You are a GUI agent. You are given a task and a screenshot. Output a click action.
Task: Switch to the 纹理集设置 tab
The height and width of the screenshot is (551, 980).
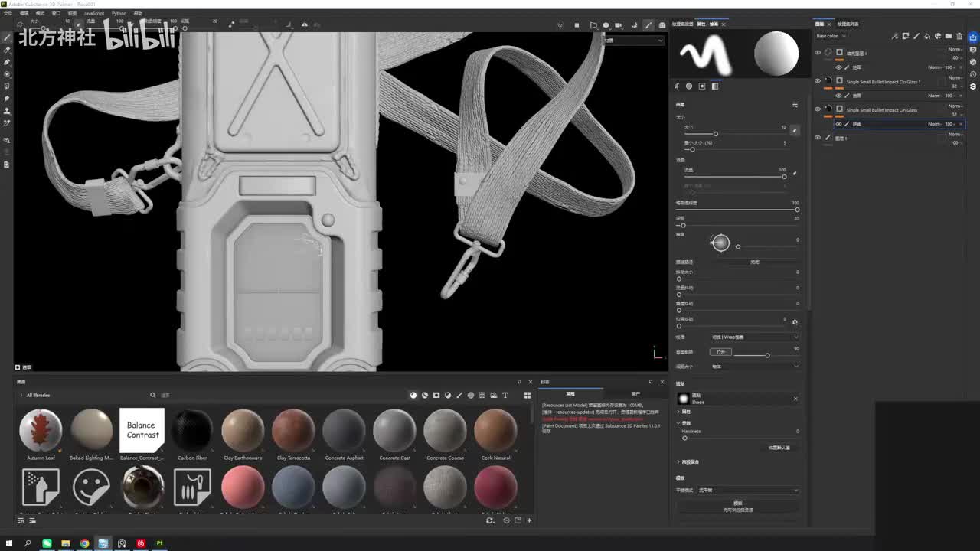click(x=683, y=24)
